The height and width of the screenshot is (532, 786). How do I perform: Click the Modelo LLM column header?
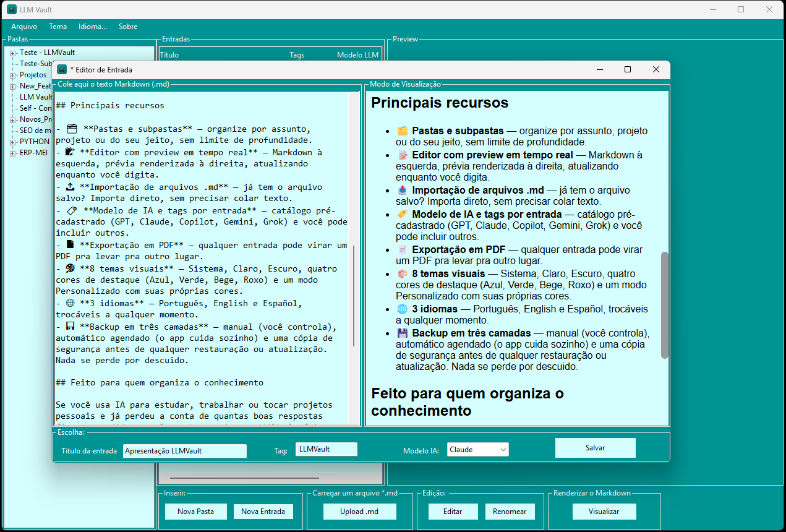pyautogui.click(x=357, y=55)
